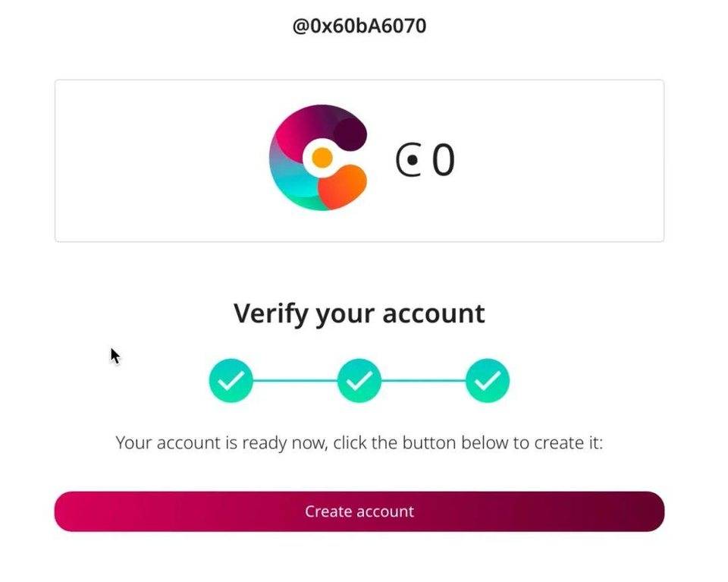The width and height of the screenshot is (728, 582).
Task: Click the word 'Verify' in the heading
Action: pos(271,314)
